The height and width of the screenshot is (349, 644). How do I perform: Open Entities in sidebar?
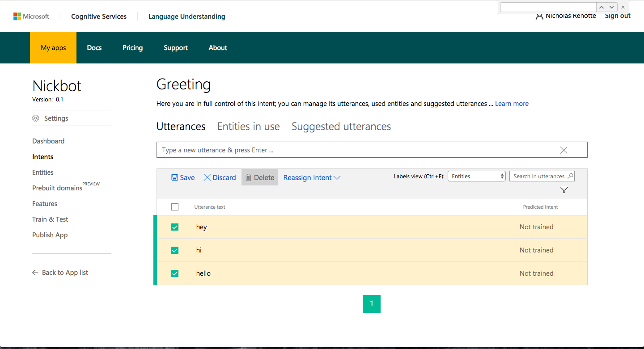click(43, 172)
